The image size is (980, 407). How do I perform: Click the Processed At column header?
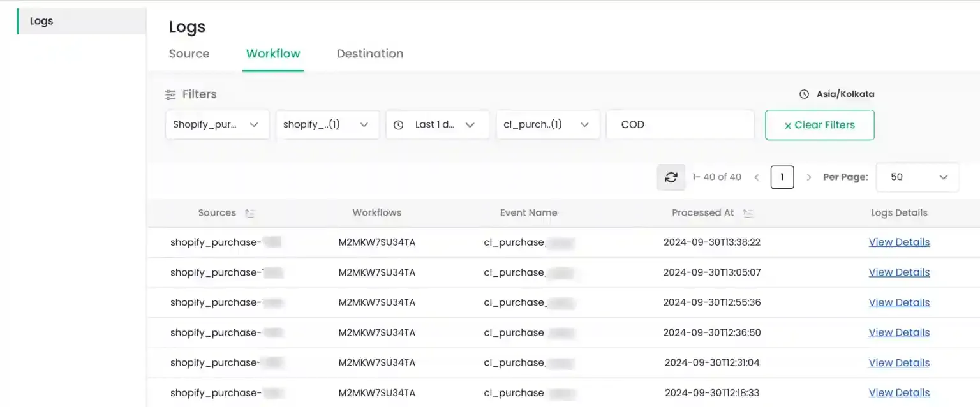click(x=703, y=213)
